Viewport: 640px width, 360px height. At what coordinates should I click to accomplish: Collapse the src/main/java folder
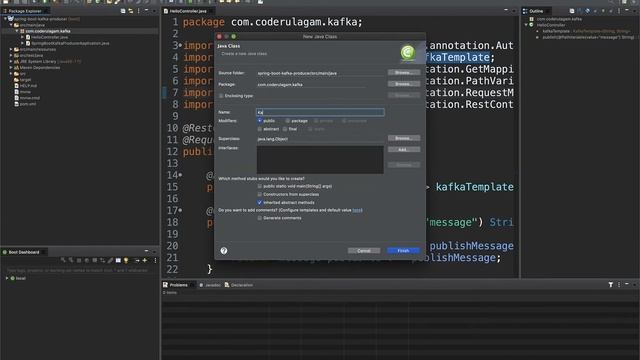tap(11, 25)
